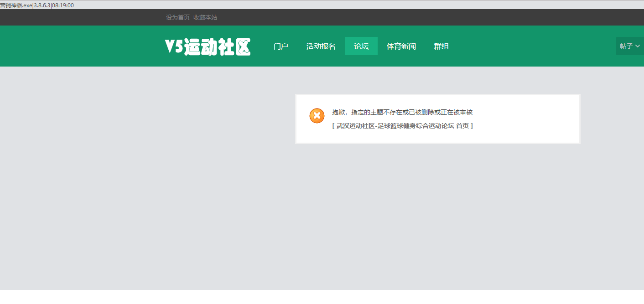Switch to the 门户 navigation tab
Image resolution: width=644 pixels, height=304 pixels.
click(x=280, y=46)
